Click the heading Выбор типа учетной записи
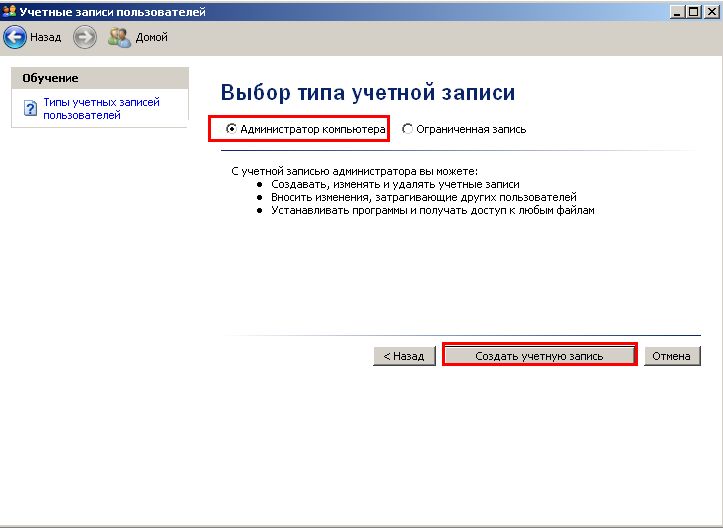The image size is (723, 528). tap(367, 92)
